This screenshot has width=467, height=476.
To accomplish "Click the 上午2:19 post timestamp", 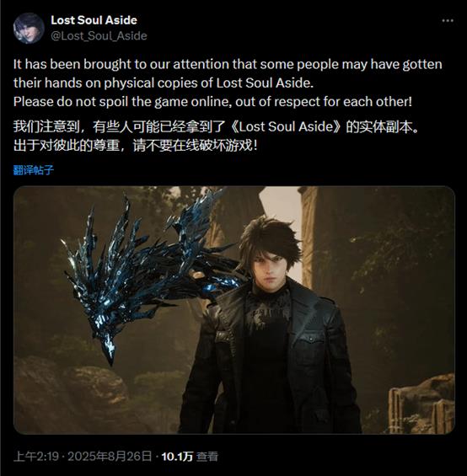I will click(x=36, y=456).
